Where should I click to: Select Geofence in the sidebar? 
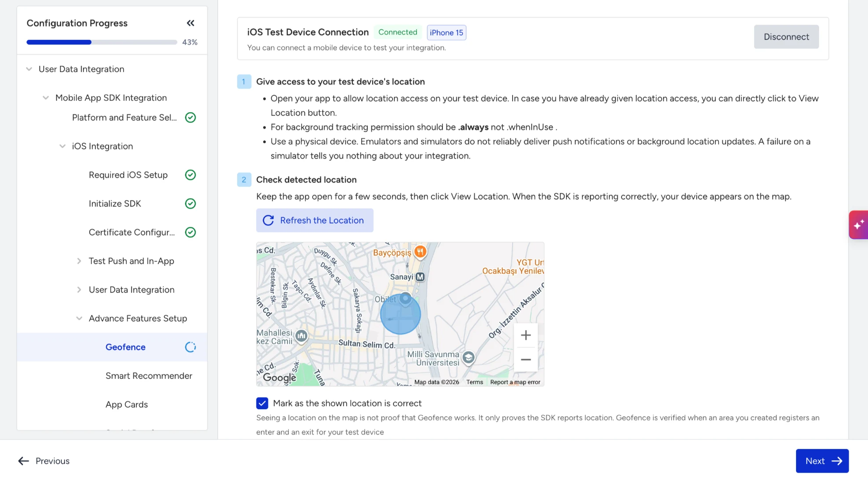[x=125, y=347]
